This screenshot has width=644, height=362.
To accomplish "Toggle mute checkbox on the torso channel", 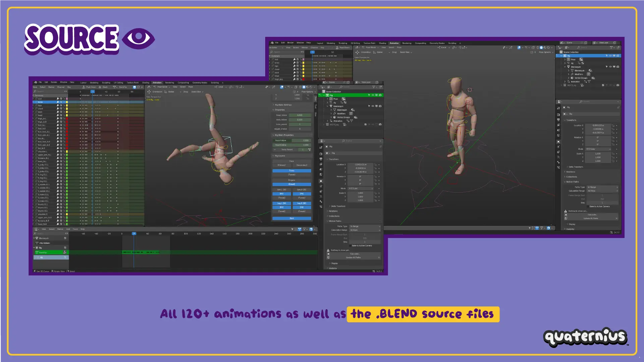I will (x=61, y=102).
